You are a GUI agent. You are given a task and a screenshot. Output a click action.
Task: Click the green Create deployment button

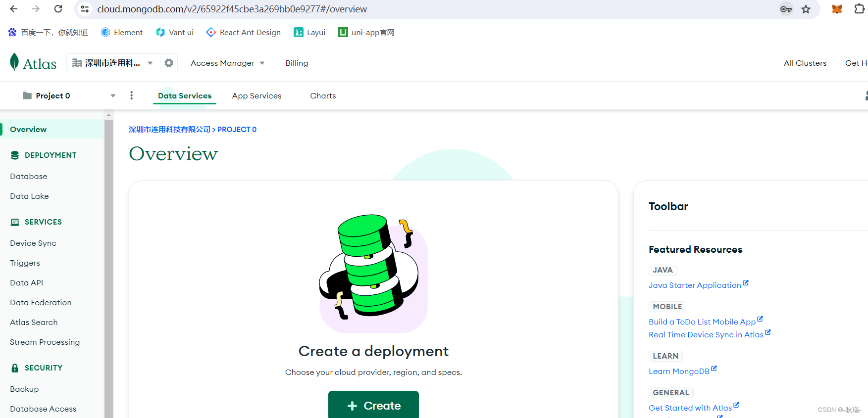click(373, 405)
